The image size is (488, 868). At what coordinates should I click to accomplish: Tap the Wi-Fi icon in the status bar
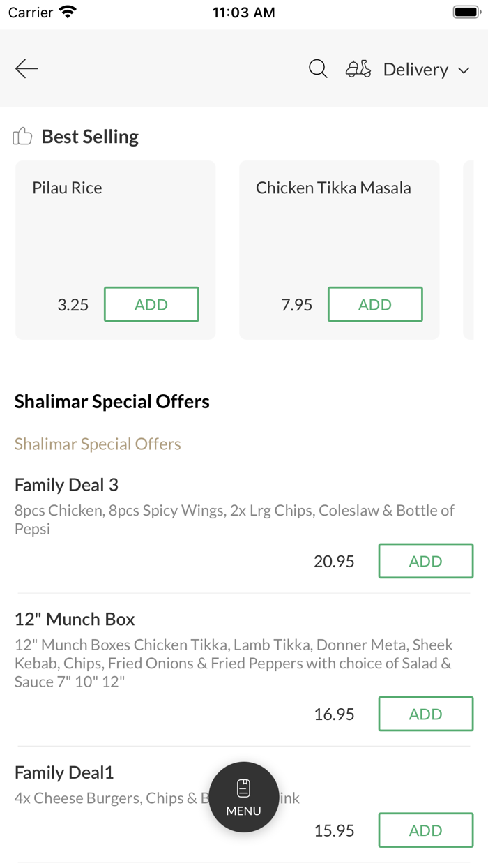click(67, 11)
